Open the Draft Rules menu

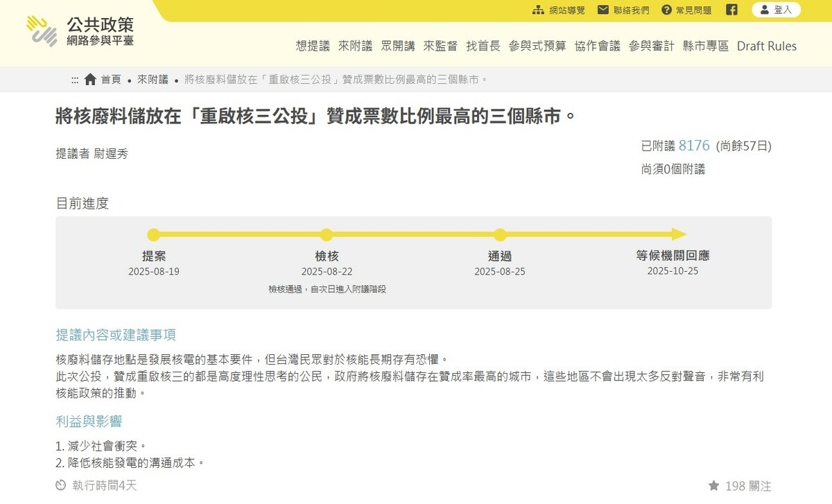pyautogui.click(x=767, y=46)
